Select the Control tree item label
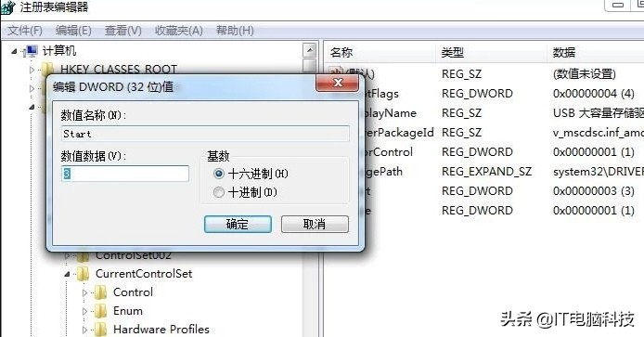Viewport: 644px width, 337px height. coord(133,292)
